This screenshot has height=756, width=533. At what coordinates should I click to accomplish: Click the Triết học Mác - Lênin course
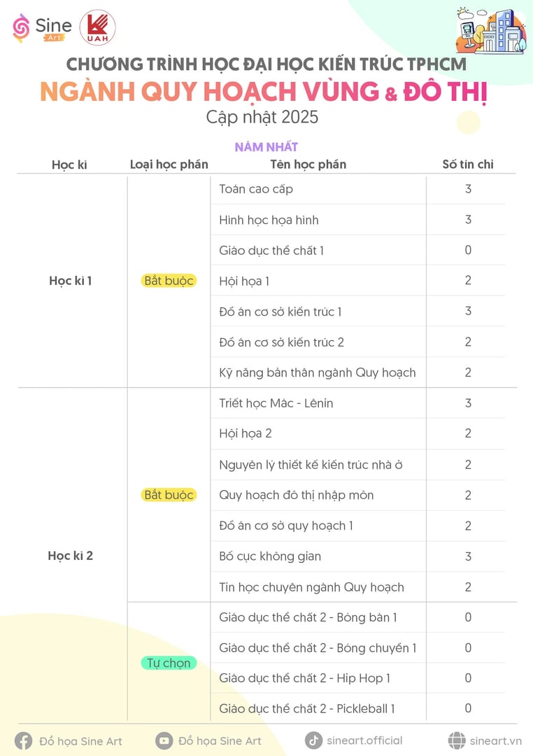[x=276, y=403]
